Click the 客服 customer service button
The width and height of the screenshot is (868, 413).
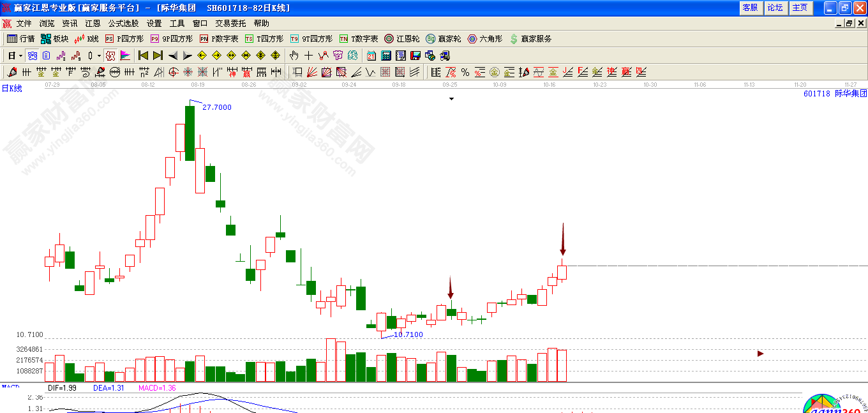[750, 8]
